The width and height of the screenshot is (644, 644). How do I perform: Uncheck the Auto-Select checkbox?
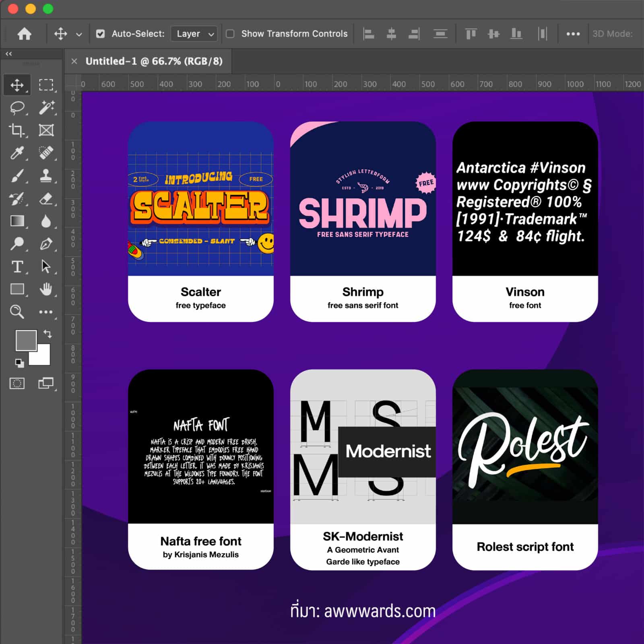tap(101, 34)
